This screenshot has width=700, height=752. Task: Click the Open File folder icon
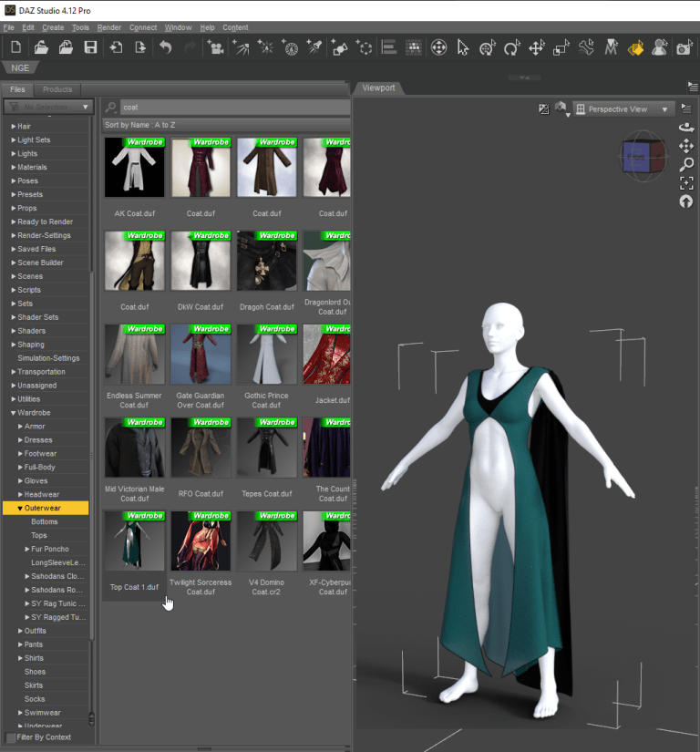pyautogui.click(x=41, y=47)
